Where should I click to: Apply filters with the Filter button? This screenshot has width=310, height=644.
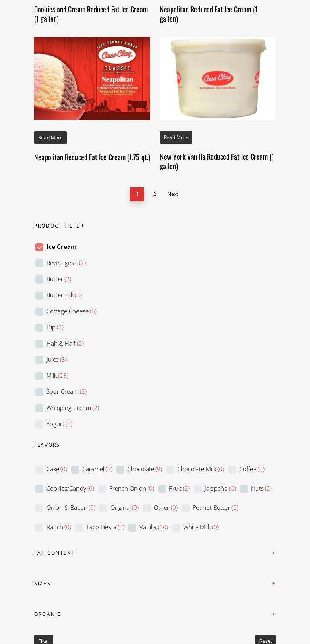coord(43,640)
